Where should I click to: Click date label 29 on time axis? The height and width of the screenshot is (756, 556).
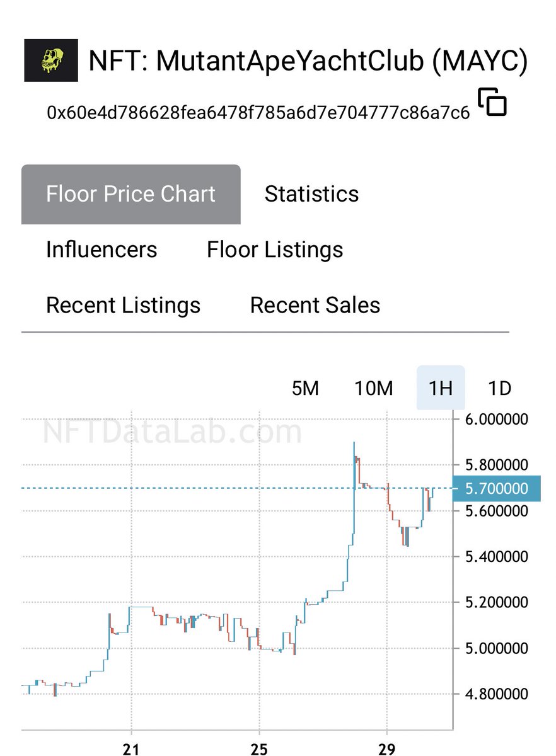387,749
